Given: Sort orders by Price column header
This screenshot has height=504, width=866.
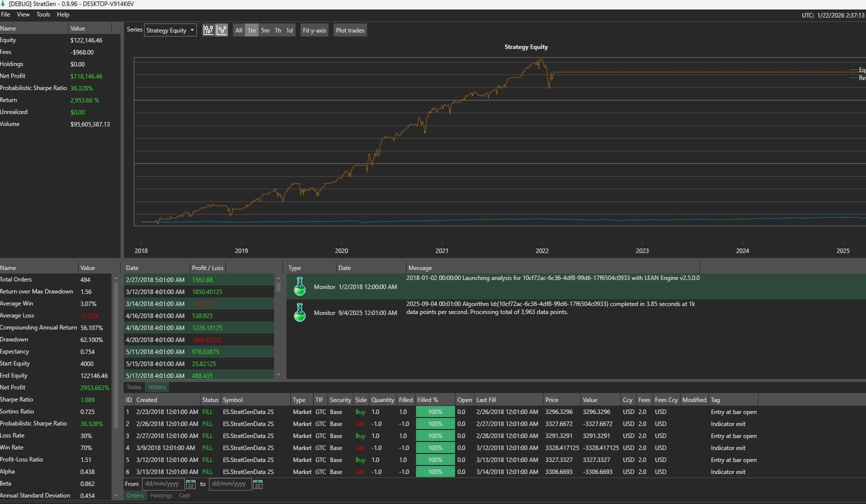Looking at the screenshot, I should 561,400.
